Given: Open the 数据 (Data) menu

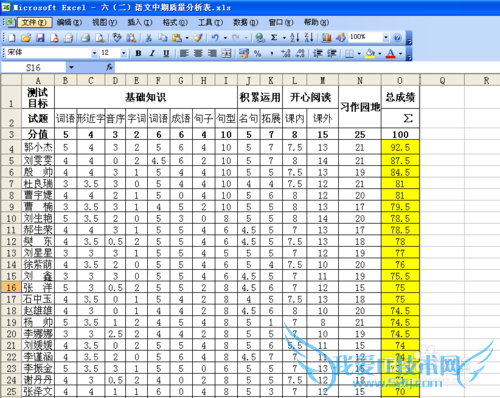Looking at the screenshot, I should tap(246, 22).
